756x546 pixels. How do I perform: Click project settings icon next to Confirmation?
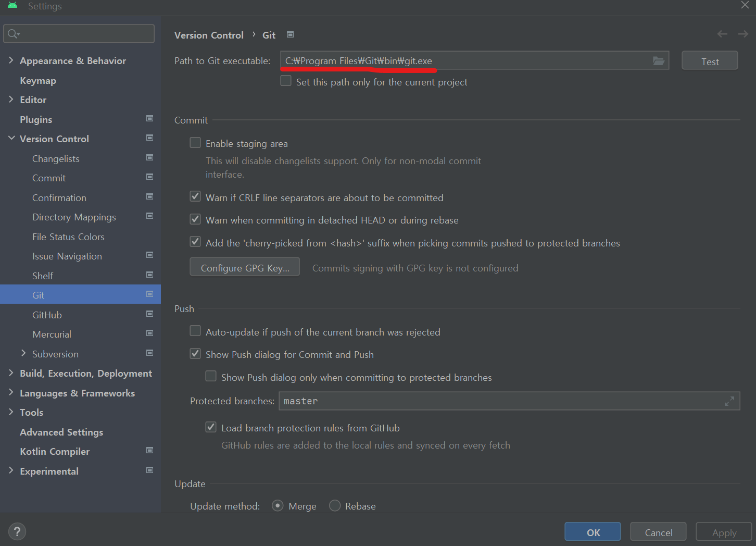(150, 196)
